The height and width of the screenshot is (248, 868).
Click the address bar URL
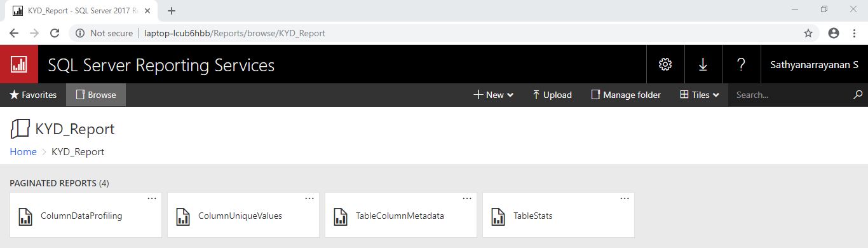(x=234, y=33)
